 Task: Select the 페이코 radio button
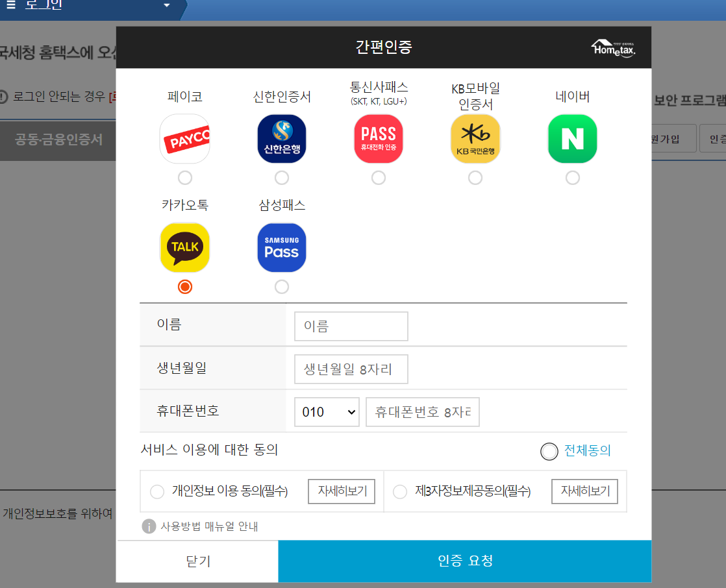tap(184, 178)
